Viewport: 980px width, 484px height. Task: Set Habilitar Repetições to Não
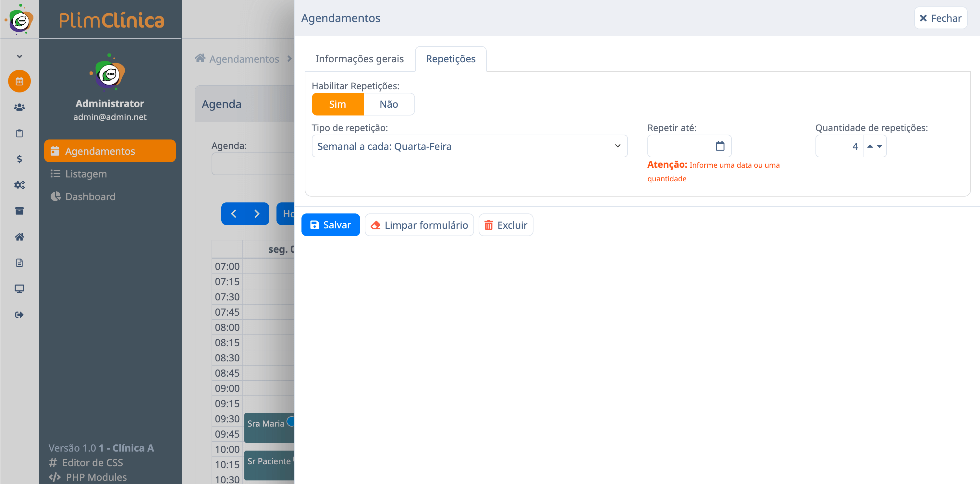click(x=389, y=104)
